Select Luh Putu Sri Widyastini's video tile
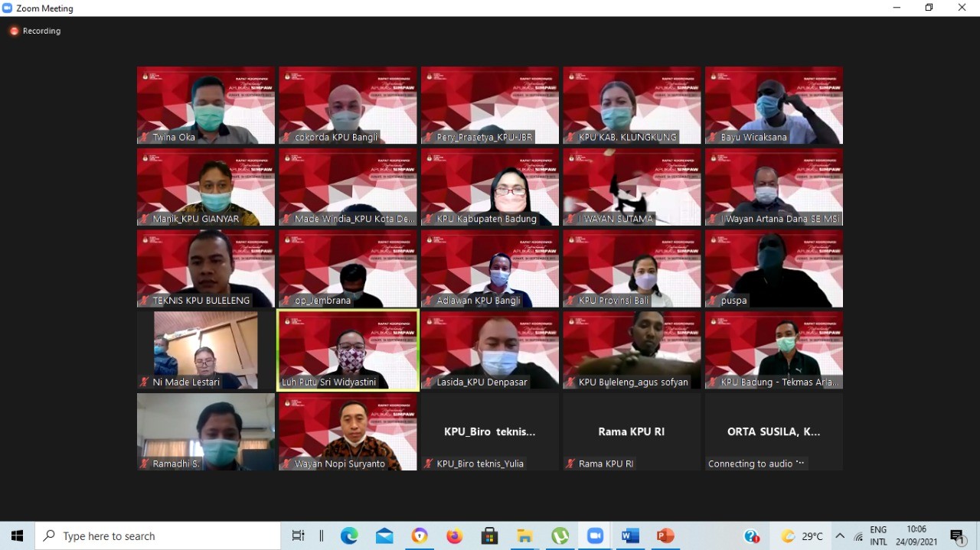The image size is (980, 550). pos(348,350)
